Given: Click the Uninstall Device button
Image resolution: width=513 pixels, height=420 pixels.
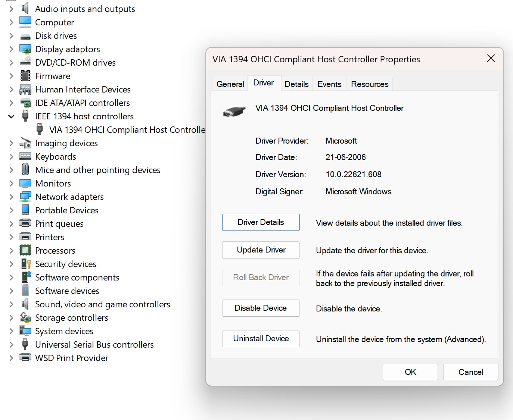Looking at the screenshot, I should (x=261, y=339).
